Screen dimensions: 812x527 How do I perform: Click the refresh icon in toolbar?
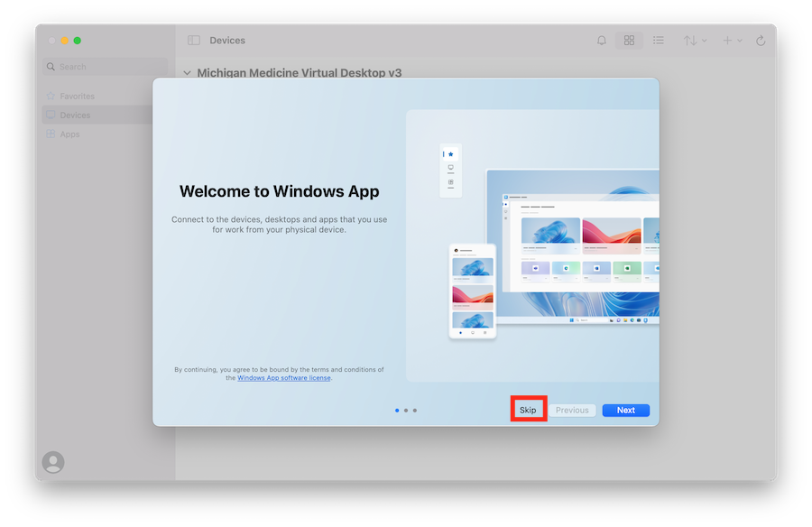pyautogui.click(x=761, y=41)
